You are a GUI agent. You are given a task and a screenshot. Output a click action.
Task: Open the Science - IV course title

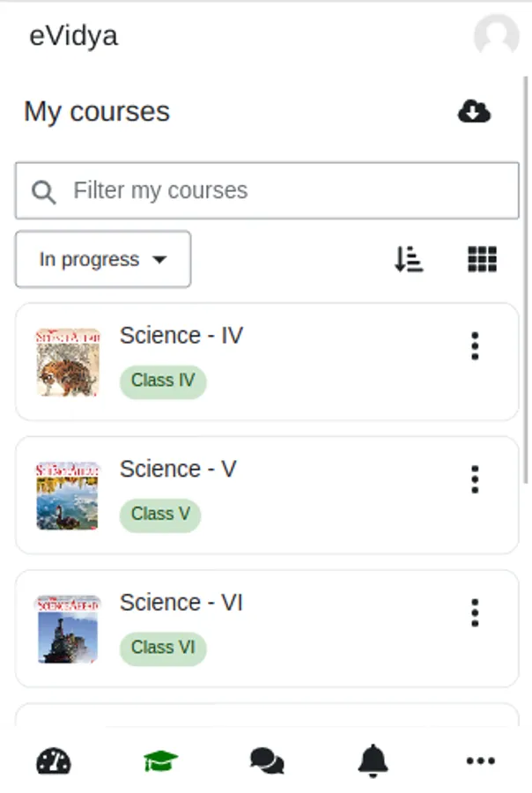tap(181, 336)
